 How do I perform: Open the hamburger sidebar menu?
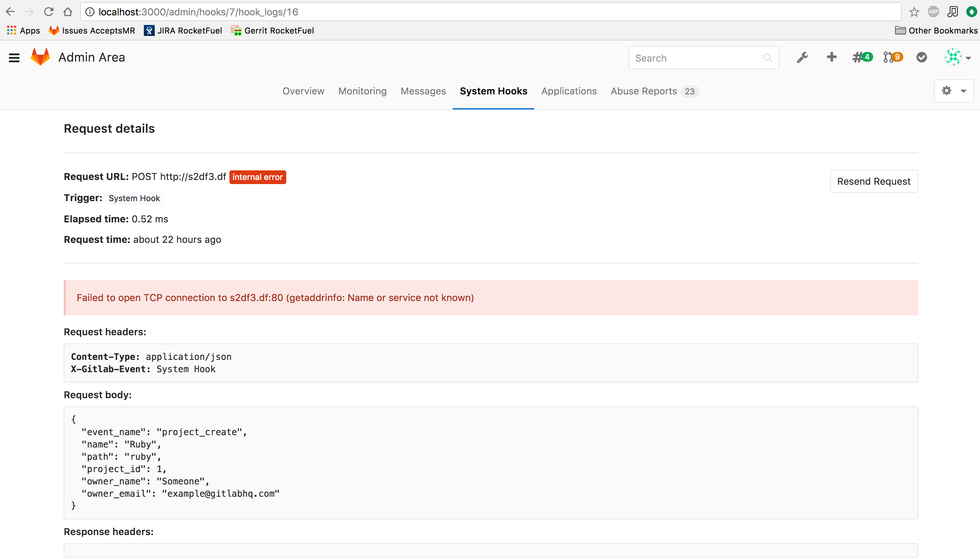[x=14, y=58]
